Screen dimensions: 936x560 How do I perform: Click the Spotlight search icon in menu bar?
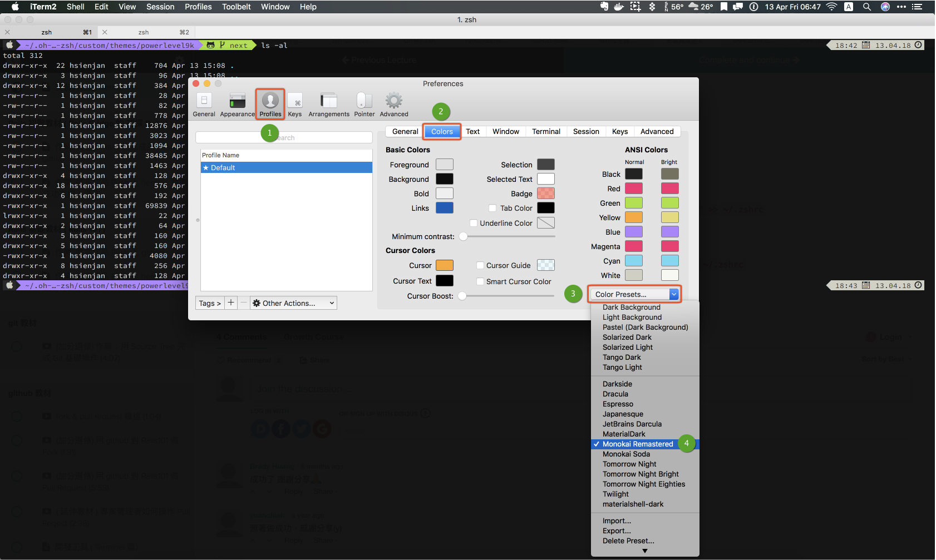(866, 7)
